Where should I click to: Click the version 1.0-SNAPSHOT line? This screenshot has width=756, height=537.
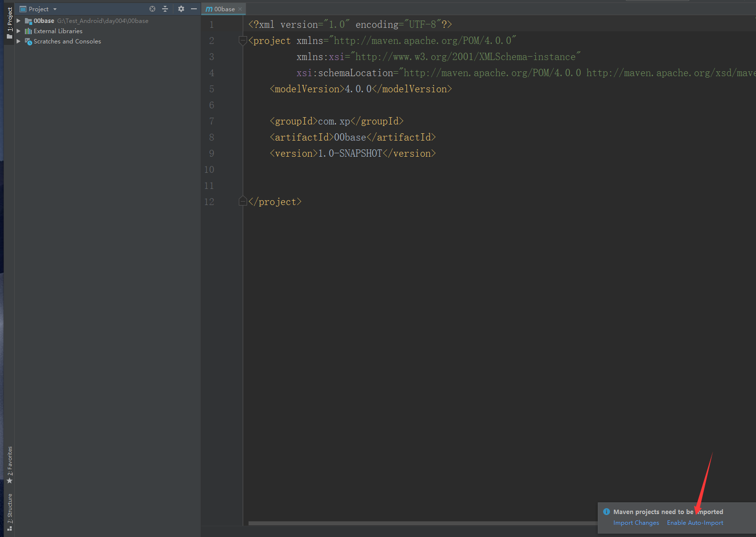(353, 153)
